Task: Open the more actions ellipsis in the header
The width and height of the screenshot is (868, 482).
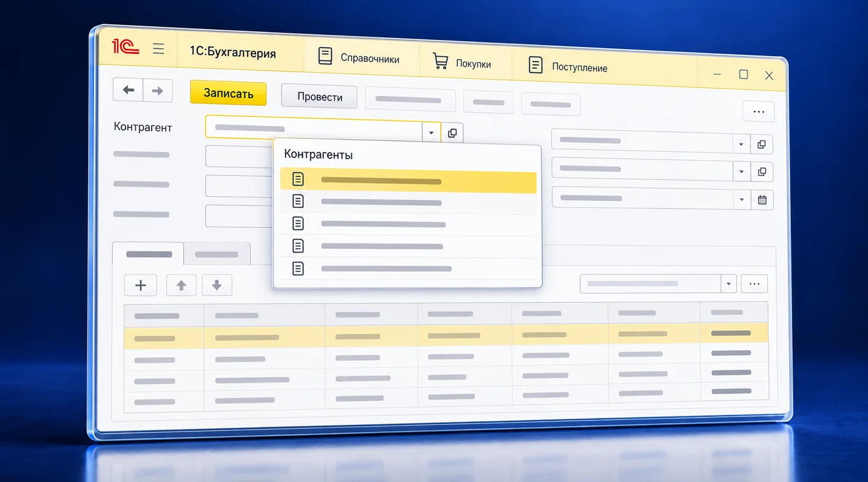Action: click(x=758, y=111)
